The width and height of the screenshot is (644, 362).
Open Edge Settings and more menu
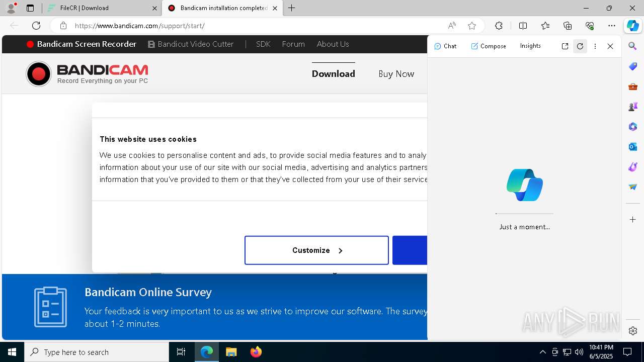pos(612,26)
